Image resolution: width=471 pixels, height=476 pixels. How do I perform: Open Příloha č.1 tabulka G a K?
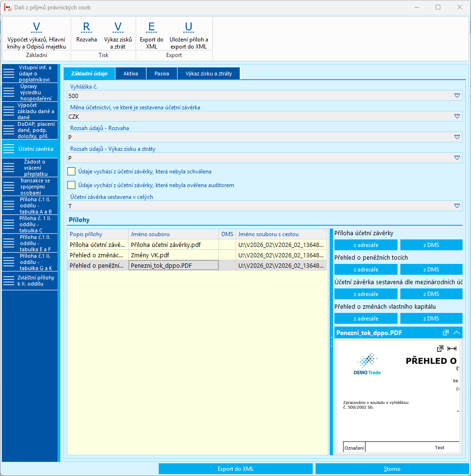30,262
